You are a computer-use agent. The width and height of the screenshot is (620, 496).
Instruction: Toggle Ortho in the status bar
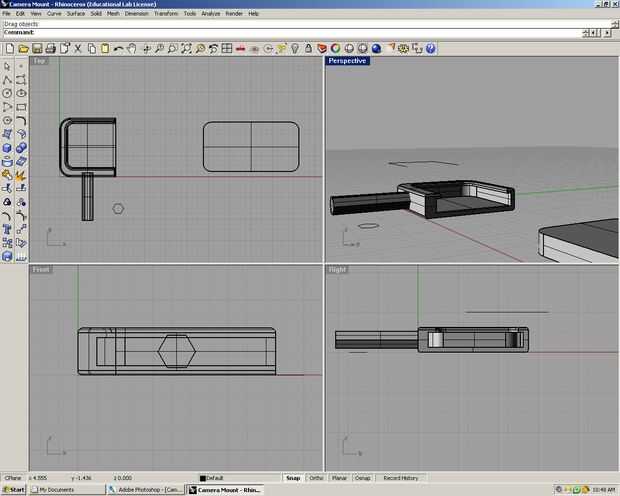click(316, 478)
